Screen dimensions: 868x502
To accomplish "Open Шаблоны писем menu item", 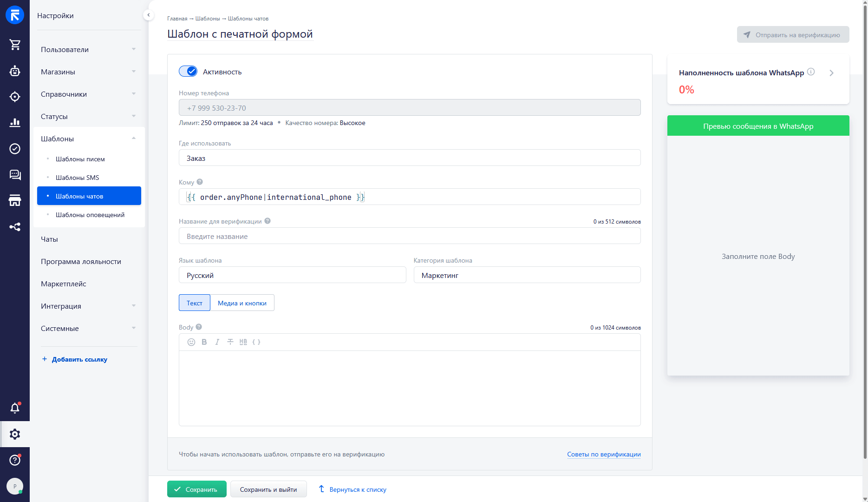I will pyautogui.click(x=80, y=159).
